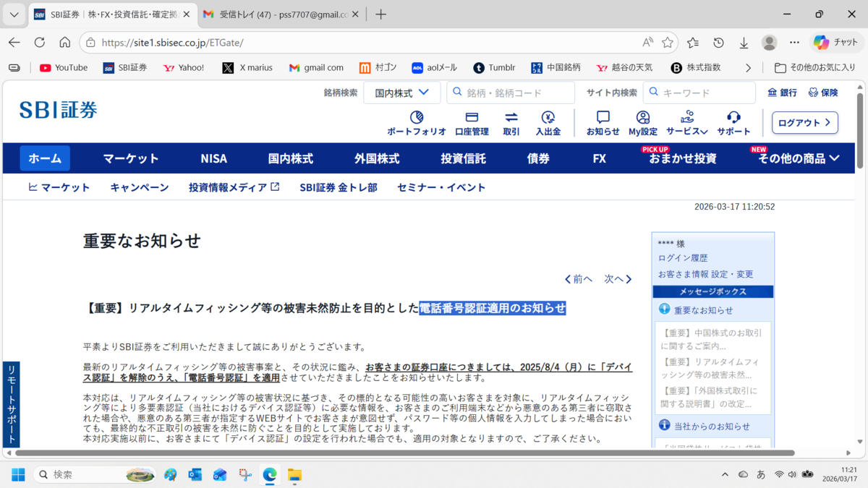868x488 pixels.
Task: Toggle the read aloud icon
Action: click(x=647, y=43)
